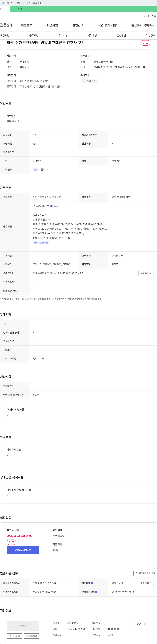The width and height of the screenshot is (157, 644).
Task: Click the D-59 badge next to job title
Action: pos(146,43)
